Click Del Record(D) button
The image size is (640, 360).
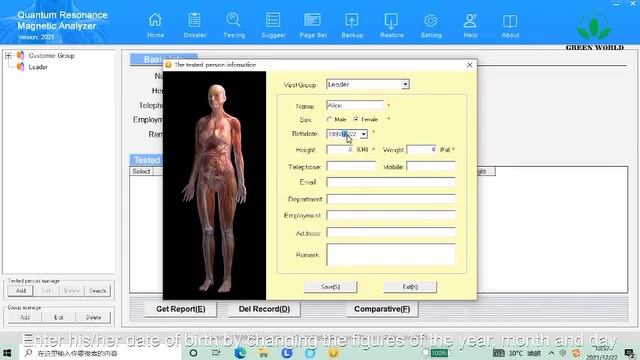[x=264, y=309]
